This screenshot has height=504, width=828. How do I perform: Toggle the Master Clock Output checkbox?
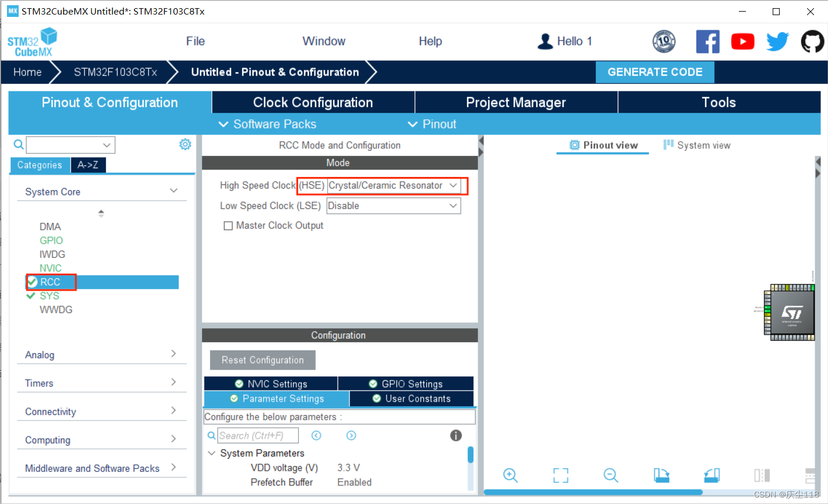228,226
